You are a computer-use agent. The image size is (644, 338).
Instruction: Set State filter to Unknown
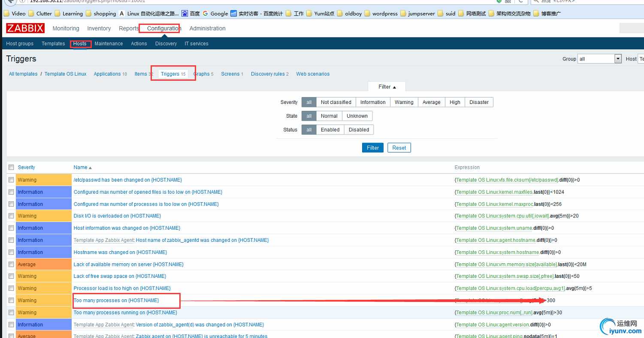[357, 116]
